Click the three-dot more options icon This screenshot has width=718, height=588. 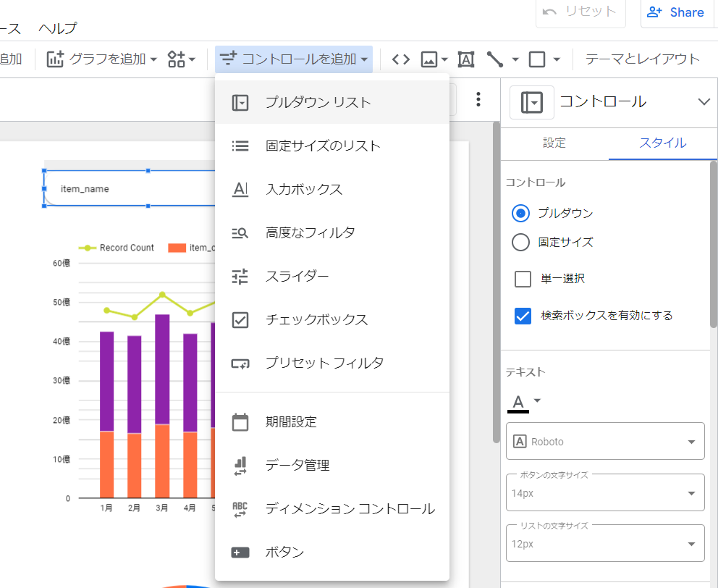pyautogui.click(x=478, y=99)
